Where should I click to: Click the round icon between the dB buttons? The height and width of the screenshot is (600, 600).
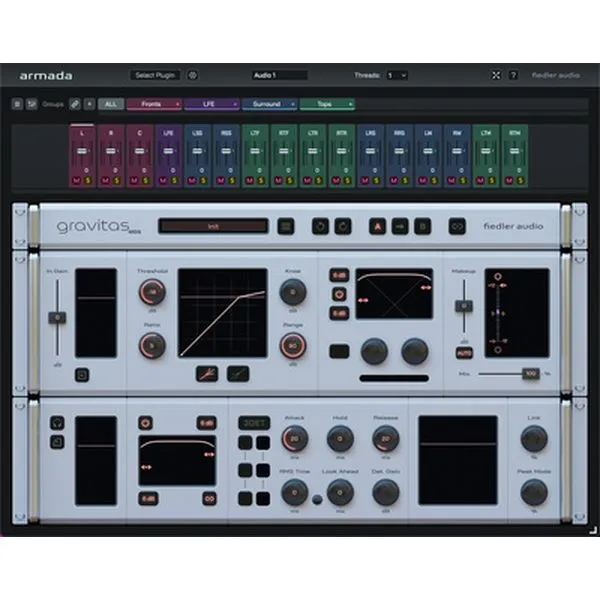tap(339, 294)
